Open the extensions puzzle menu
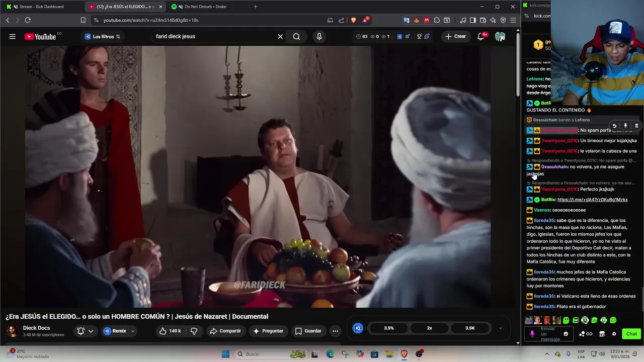The height and width of the screenshot is (362, 644). pos(437,20)
